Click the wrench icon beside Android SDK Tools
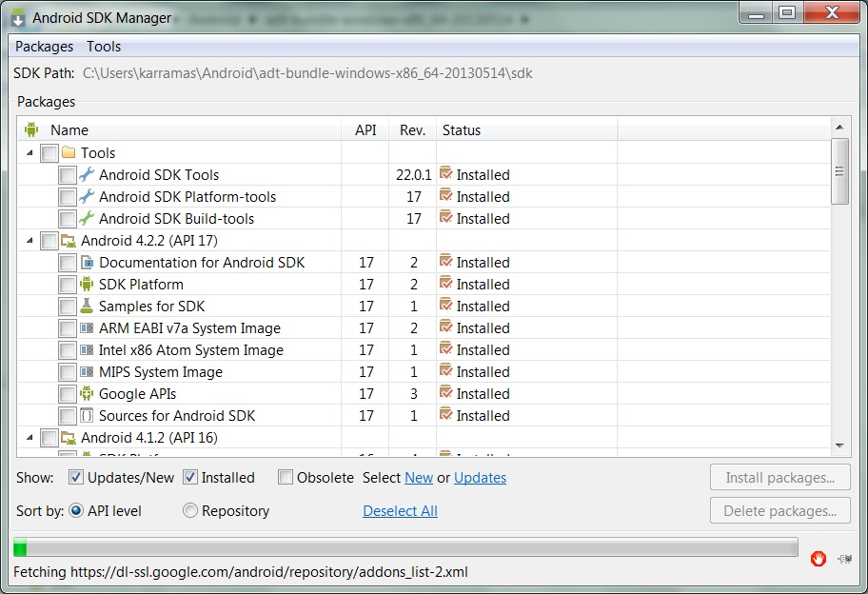868x594 pixels. coord(87,175)
